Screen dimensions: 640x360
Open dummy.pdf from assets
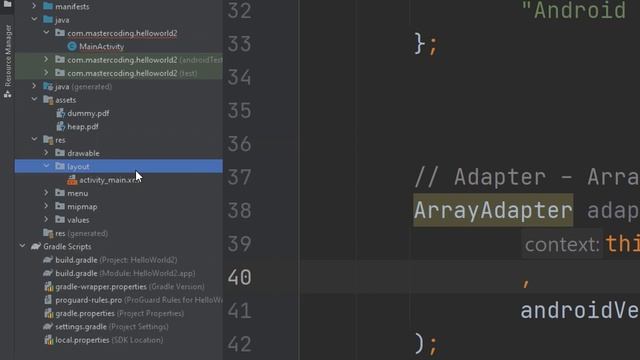(x=88, y=113)
